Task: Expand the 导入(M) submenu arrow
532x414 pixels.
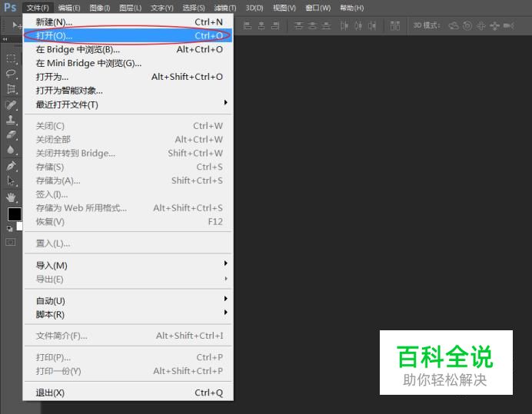Action: [x=225, y=263]
